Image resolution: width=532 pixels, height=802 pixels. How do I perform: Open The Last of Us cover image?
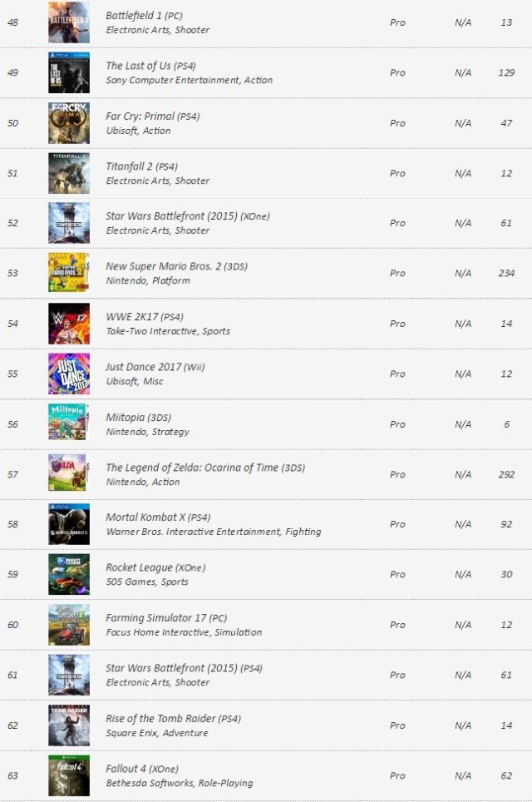(69, 72)
